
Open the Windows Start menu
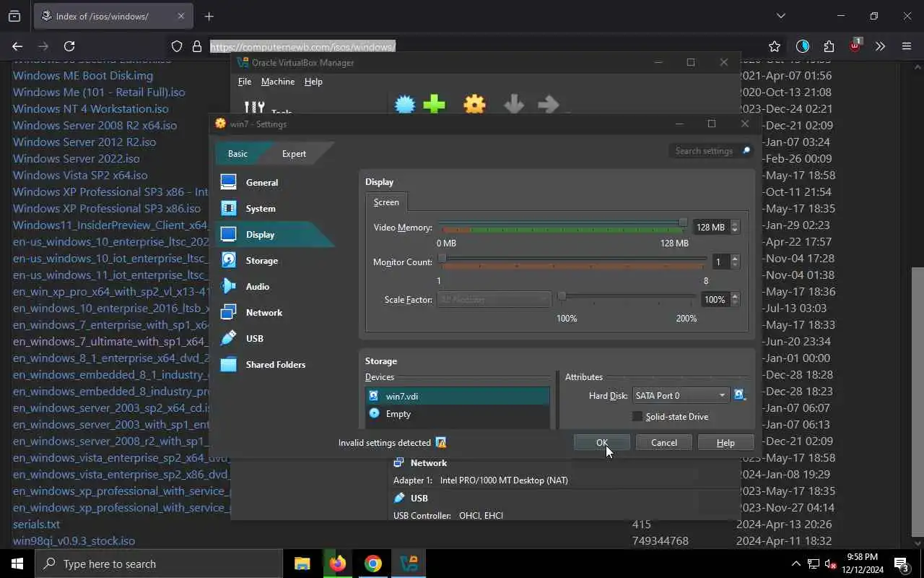[17, 564]
